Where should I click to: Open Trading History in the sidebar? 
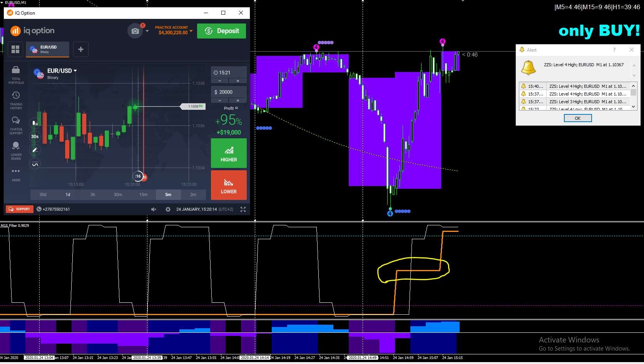pyautogui.click(x=16, y=101)
